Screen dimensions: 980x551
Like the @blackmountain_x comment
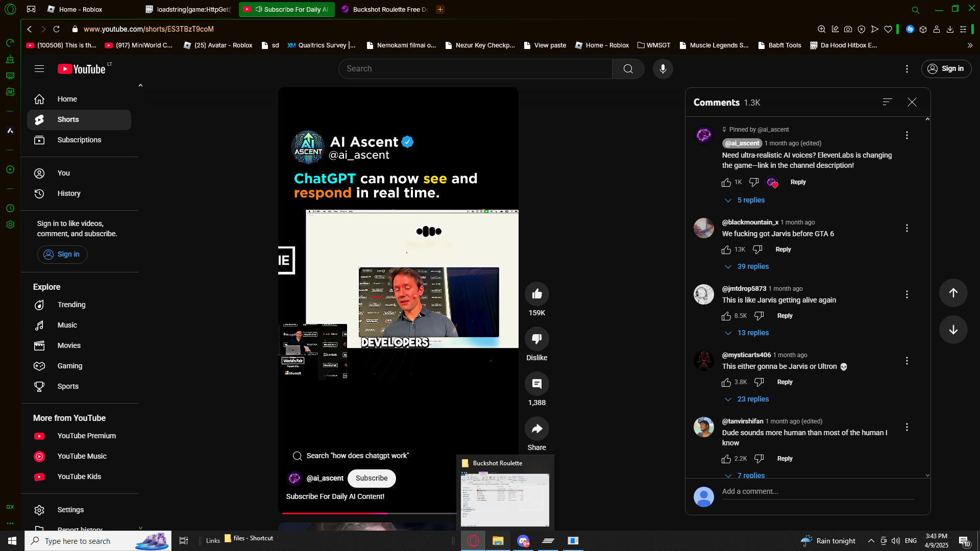pyautogui.click(x=726, y=249)
